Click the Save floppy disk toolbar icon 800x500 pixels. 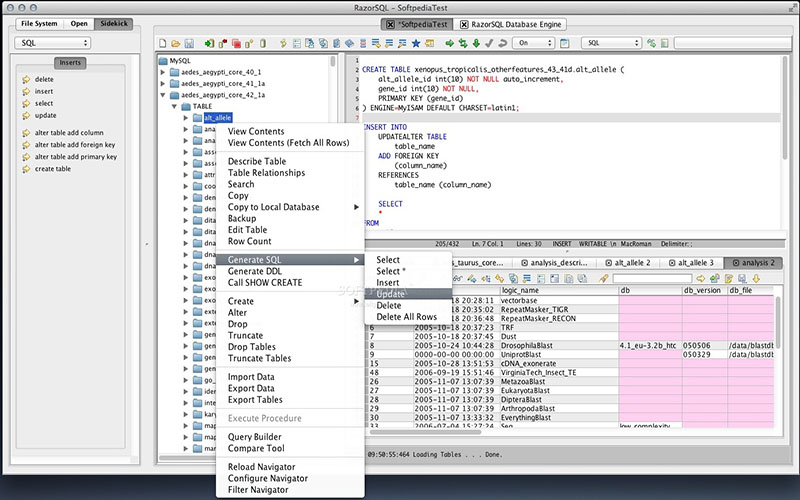pyautogui.click(x=189, y=43)
